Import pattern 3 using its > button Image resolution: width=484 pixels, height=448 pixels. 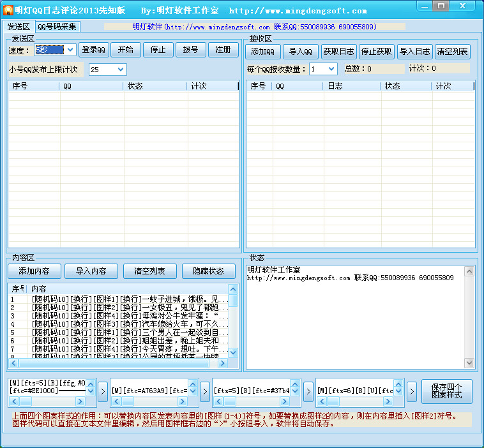308,392
